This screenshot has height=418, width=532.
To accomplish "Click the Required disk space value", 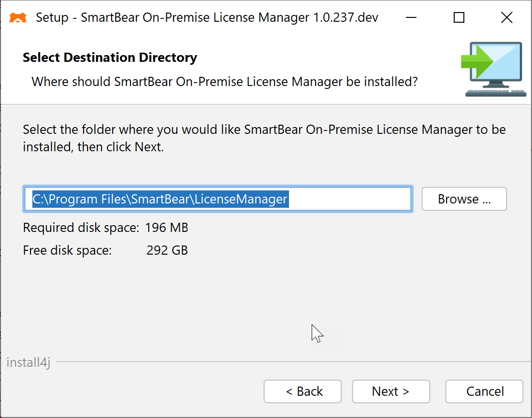I will 166,228.
